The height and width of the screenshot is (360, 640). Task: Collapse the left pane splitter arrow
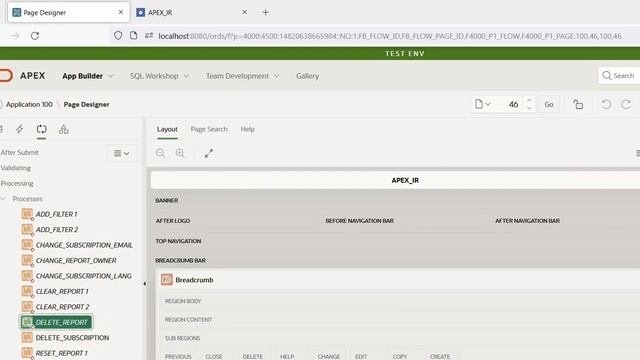point(144,284)
